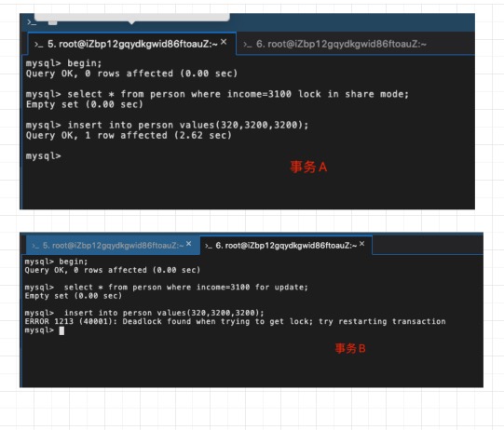
Task: Select the active session 5 tab in the upper window
Action: [x=131, y=44]
